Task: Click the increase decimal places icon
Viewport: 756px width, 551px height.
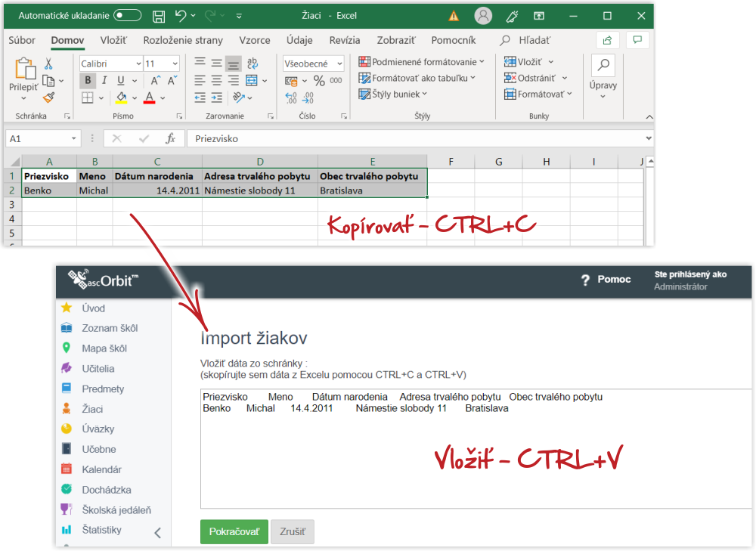Action: [x=291, y=98]
